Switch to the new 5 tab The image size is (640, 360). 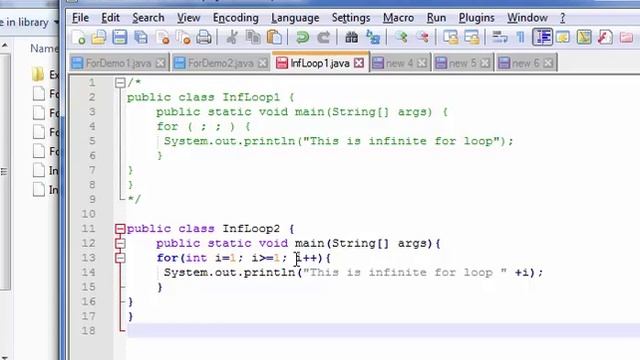tap(463, 63)
